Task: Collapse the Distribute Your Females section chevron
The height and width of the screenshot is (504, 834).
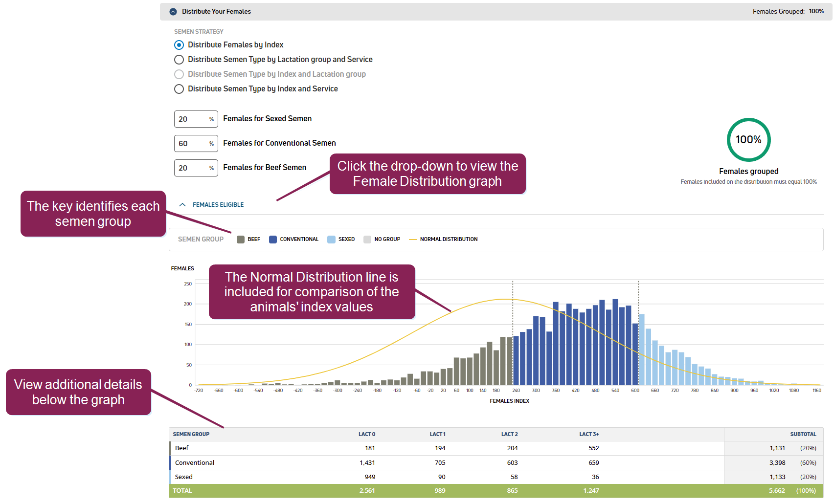Action: coord(173,12)
